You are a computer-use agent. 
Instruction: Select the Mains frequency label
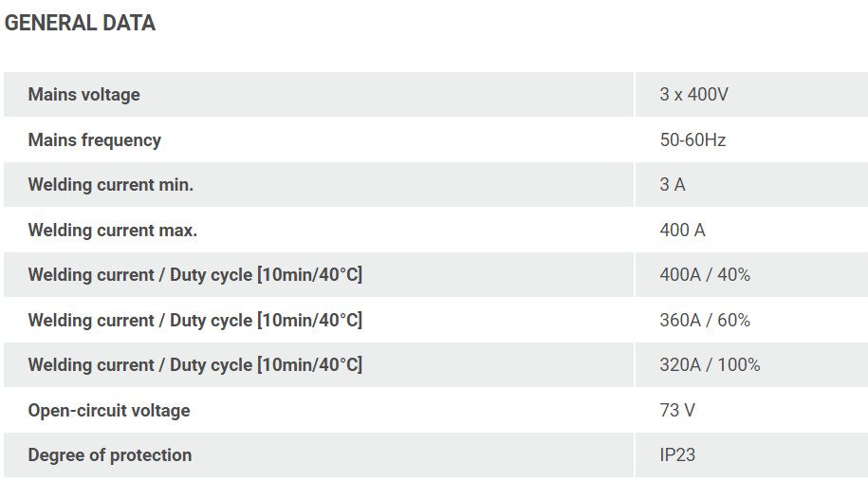(94, 140)
